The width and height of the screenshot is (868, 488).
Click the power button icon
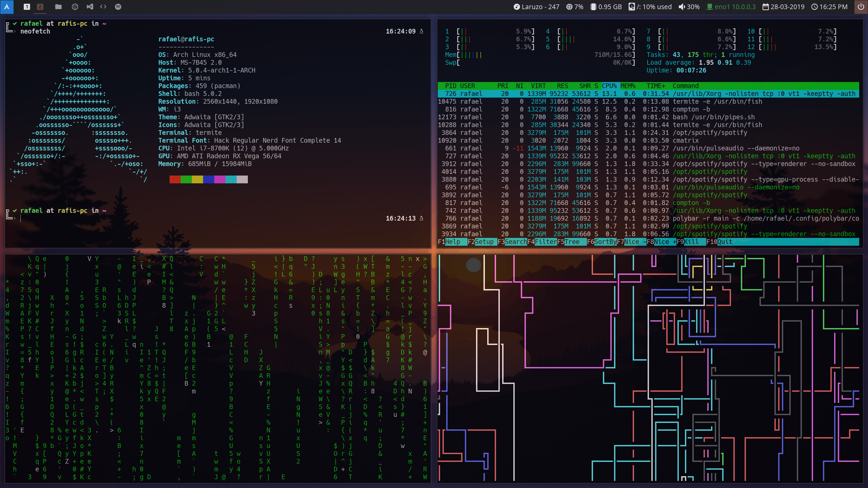tap(861, 7)
